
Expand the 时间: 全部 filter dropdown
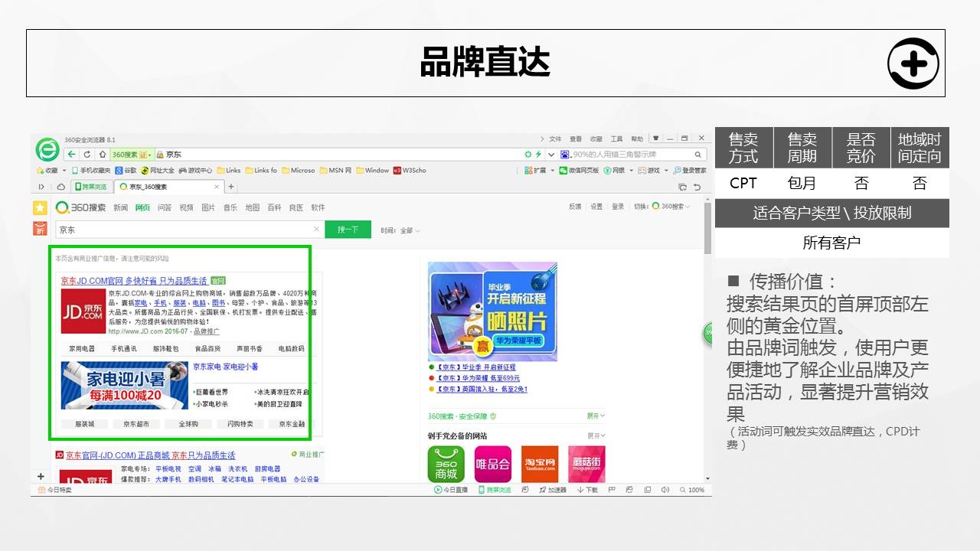pos(400,230)
